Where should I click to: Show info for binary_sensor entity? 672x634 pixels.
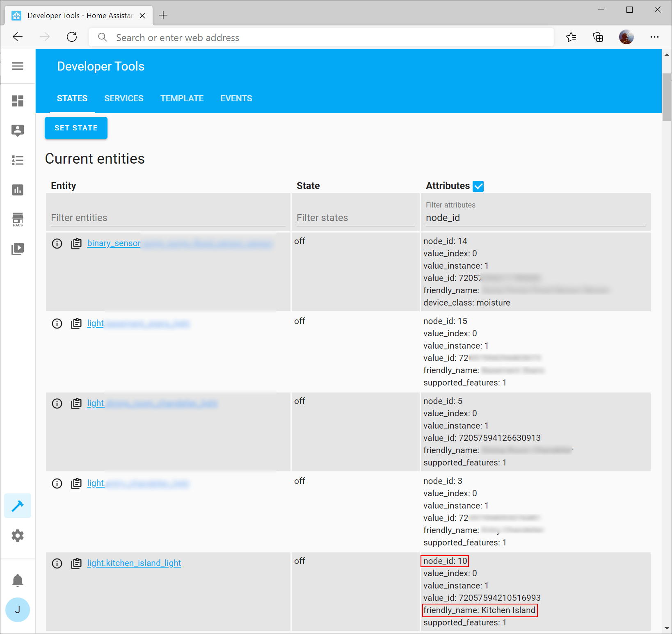click(57, 244)
